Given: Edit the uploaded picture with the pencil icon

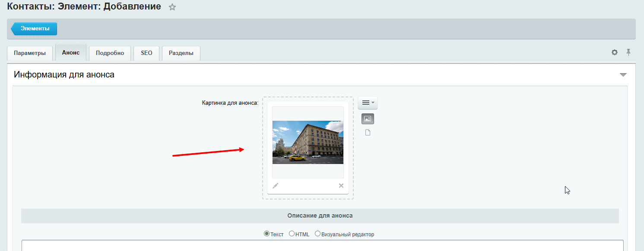Looking at the screenshot, I should (276, 186).
